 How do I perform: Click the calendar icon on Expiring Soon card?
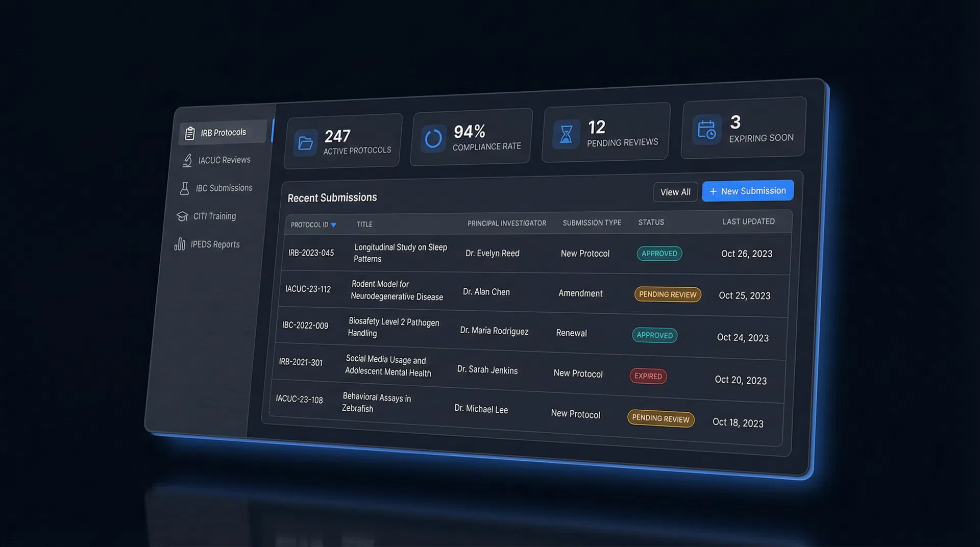coord(706,130)
